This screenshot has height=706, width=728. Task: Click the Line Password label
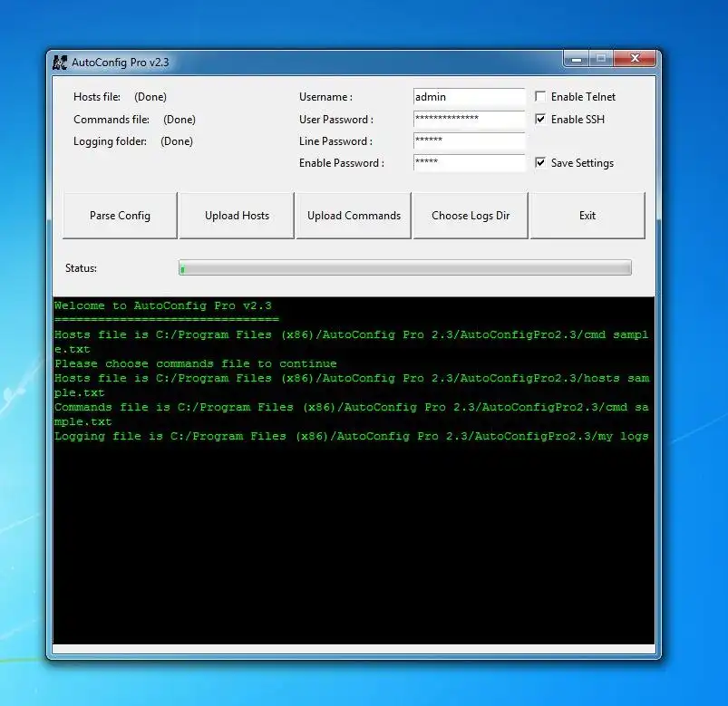(335, 141)
